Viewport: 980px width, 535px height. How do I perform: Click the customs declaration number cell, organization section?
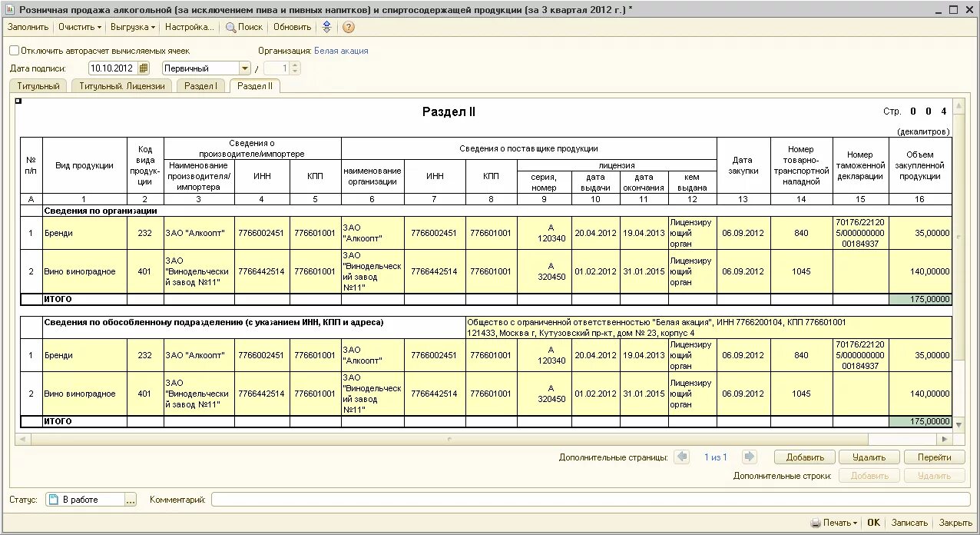[861, 233]
